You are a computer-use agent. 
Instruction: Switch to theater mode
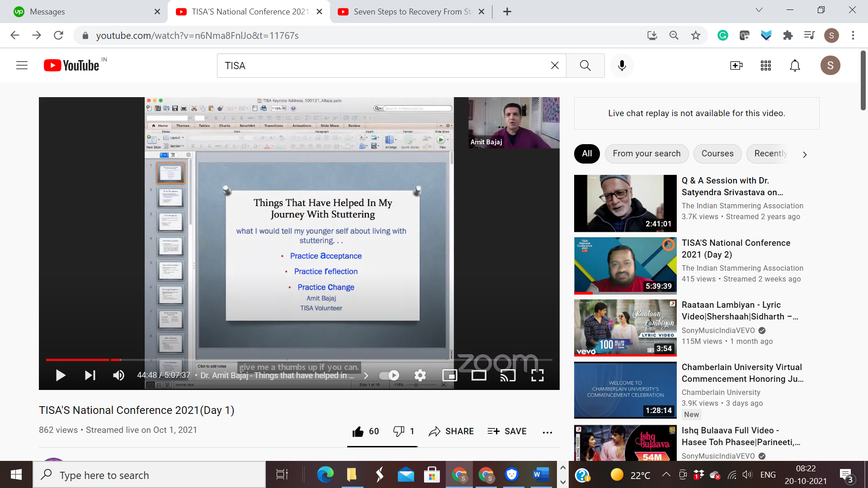click(479, 375)
